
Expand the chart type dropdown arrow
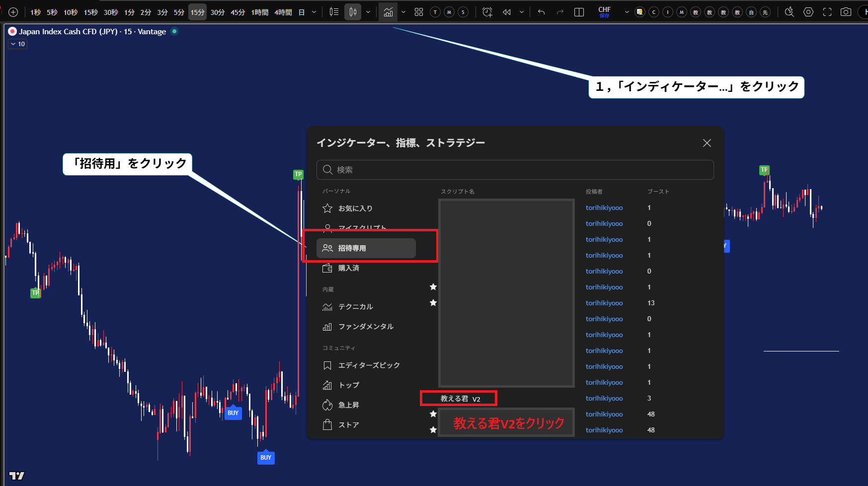(368, 12)
